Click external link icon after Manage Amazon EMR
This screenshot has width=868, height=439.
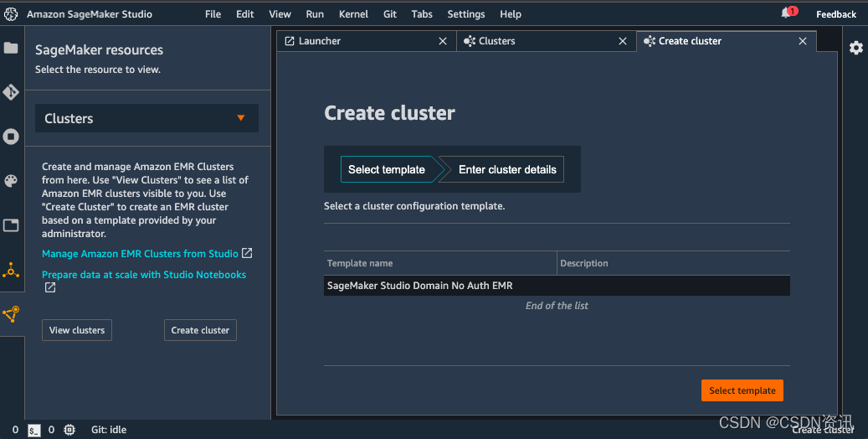point(247,253)
